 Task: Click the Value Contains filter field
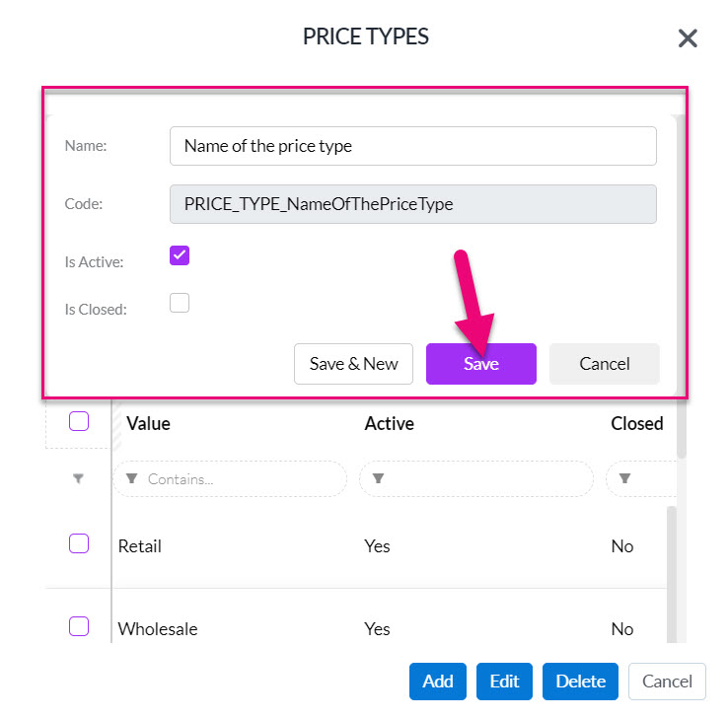pos(230,479)
